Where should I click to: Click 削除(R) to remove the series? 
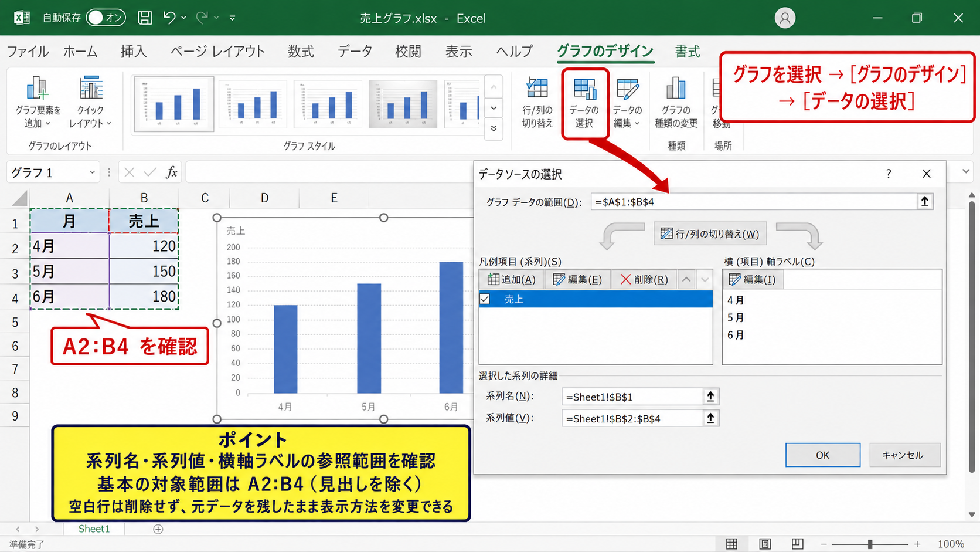coord(644,279)
